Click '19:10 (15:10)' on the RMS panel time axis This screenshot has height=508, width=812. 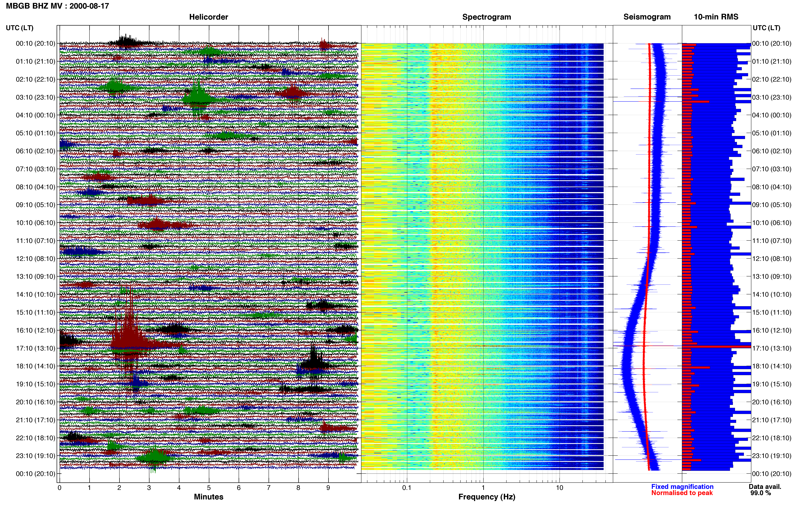click(772, 384)
